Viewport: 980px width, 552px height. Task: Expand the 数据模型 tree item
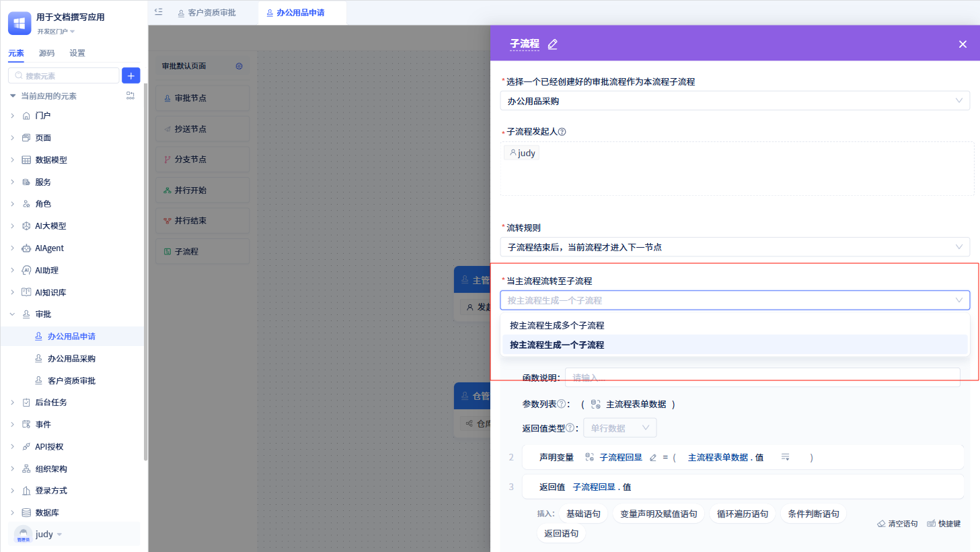point(12,160)
